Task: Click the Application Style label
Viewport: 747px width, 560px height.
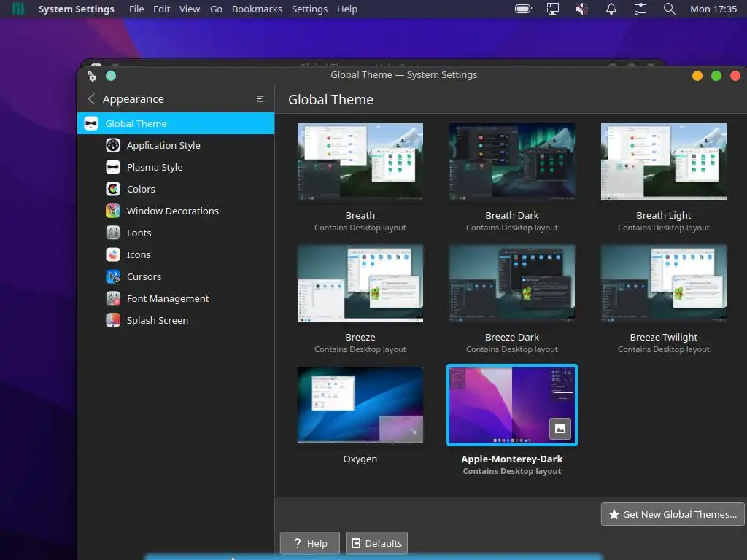Action: click(163, 145)
